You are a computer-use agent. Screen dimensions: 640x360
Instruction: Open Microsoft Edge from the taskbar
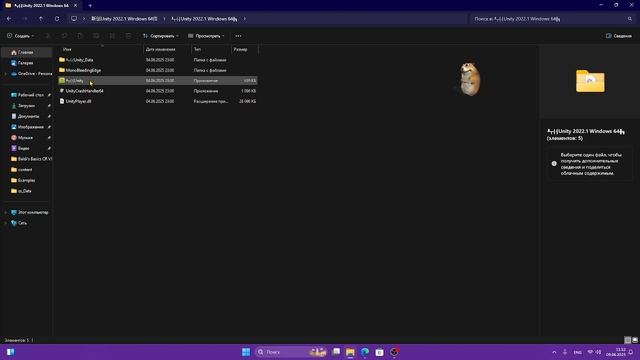tap(365, 352)
